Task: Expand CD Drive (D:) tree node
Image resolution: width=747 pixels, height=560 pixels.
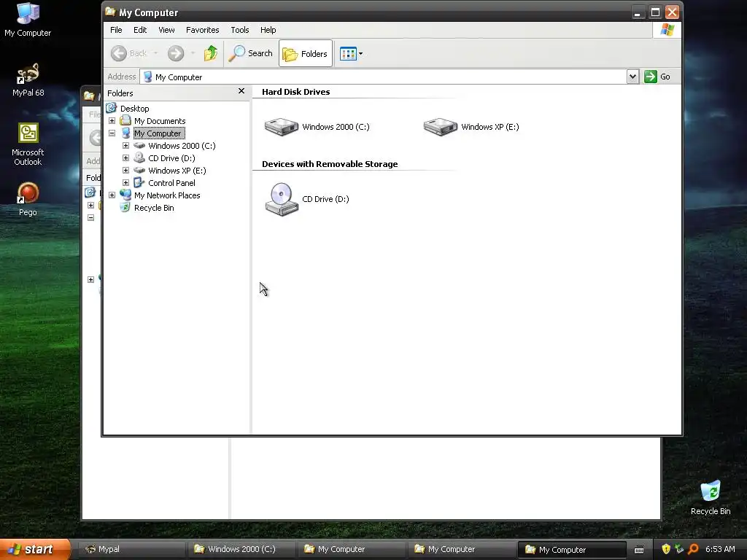Action: pos(125,158)
